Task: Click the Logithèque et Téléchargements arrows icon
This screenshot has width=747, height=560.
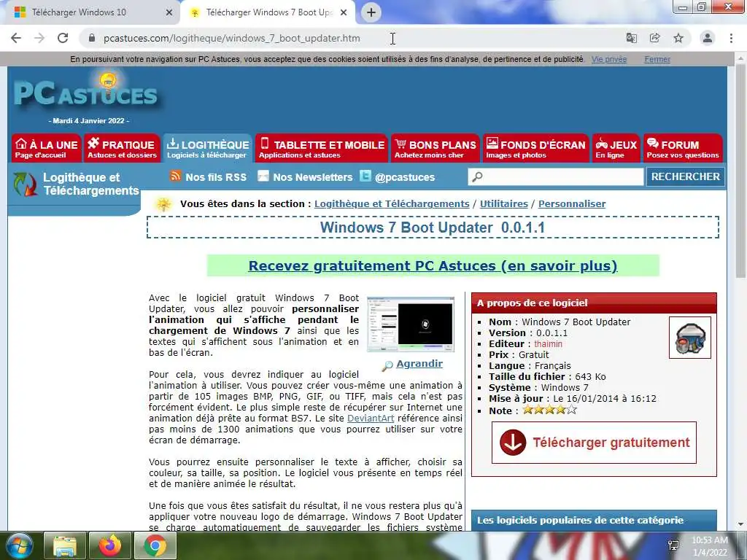Action: pyautogui.click(x=25, y=184)
